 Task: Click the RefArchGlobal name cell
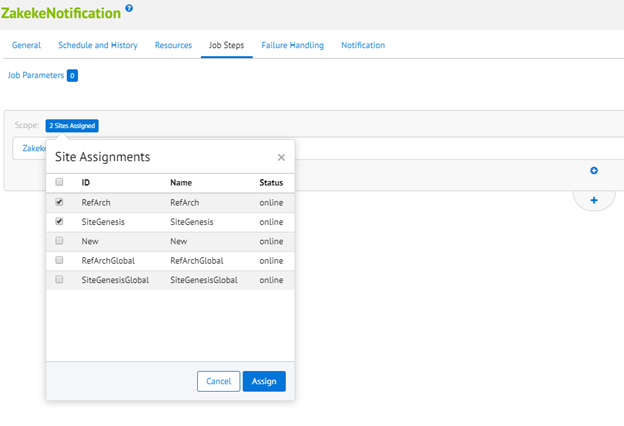click(x=197, y=261)
